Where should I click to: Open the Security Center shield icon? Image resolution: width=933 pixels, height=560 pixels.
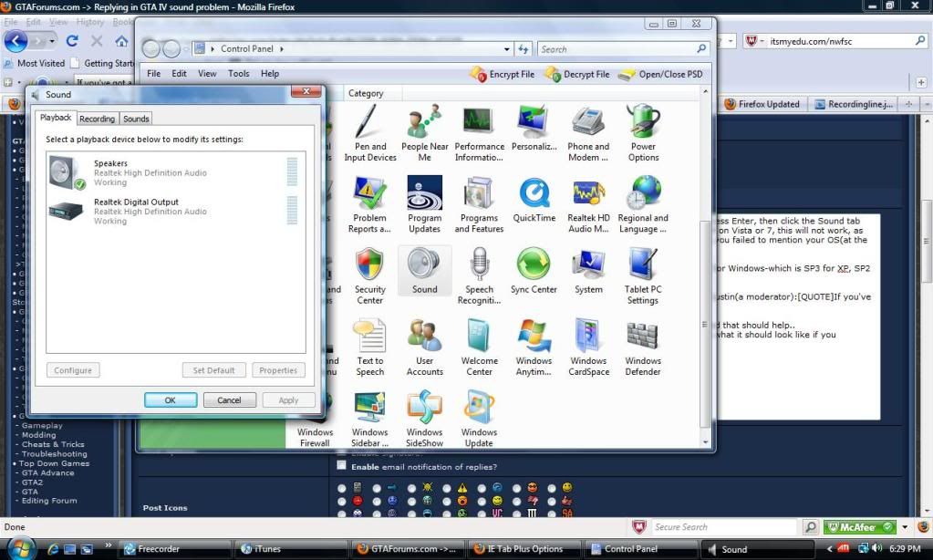pyautogui.click(x=369, y=273)
